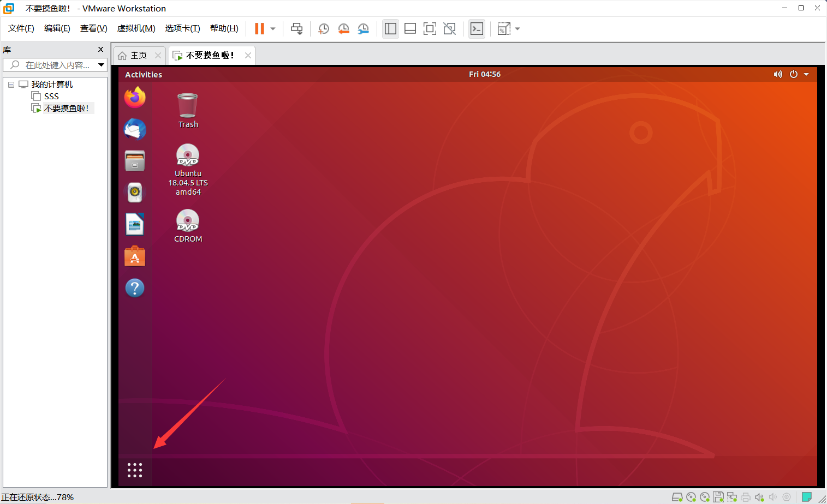Launch LibreOffice Writer from the dock

tap(135, 224)
